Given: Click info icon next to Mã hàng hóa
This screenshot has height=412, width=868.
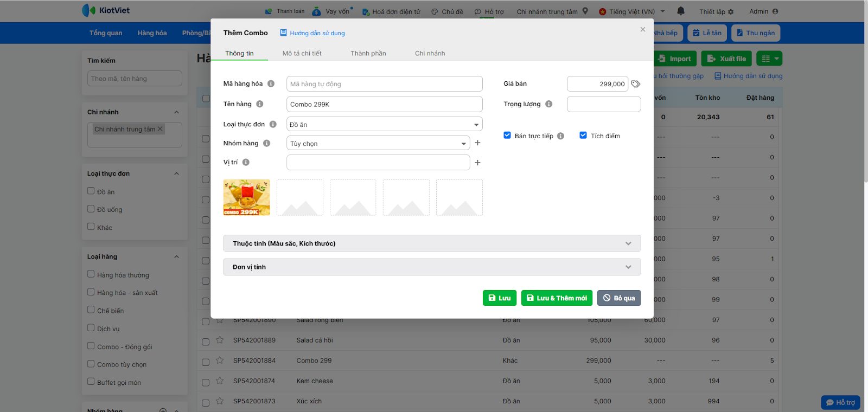Looking at the screenshot, I should coord(271,83).
